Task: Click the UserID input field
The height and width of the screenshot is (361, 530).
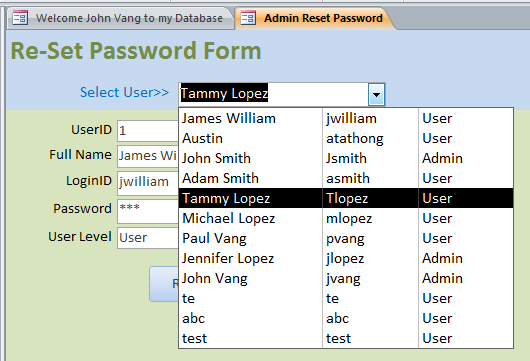Action: pyautogui.click(x=148, y=130)
